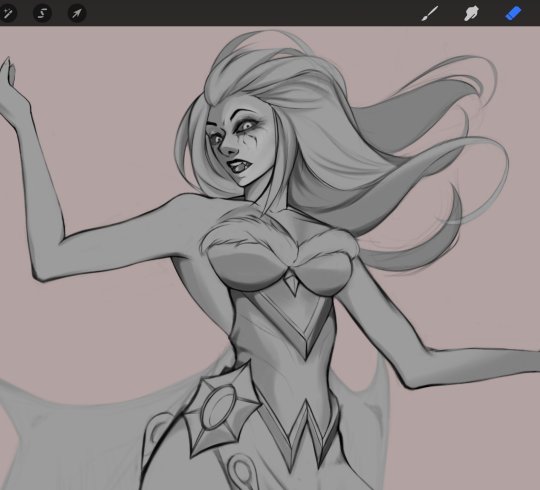Open the Adjustments magic wand tool
This screenshot has width=540, height=490.
coord(8,13)
